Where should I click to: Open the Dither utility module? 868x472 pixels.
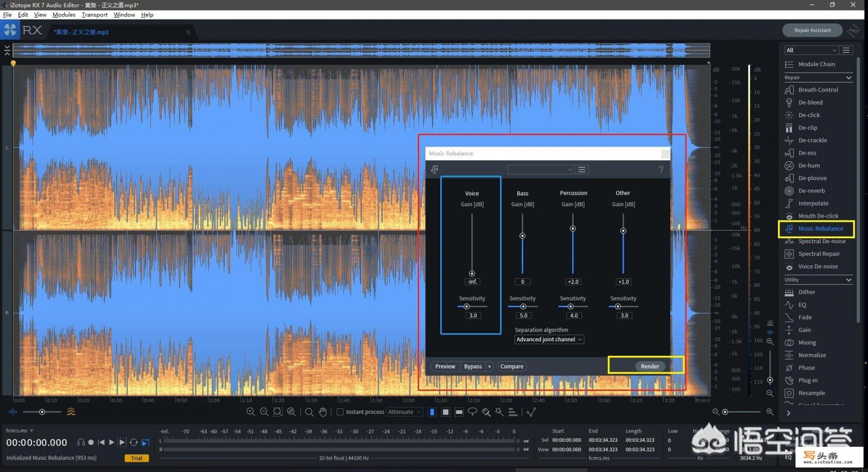(806, 292)
